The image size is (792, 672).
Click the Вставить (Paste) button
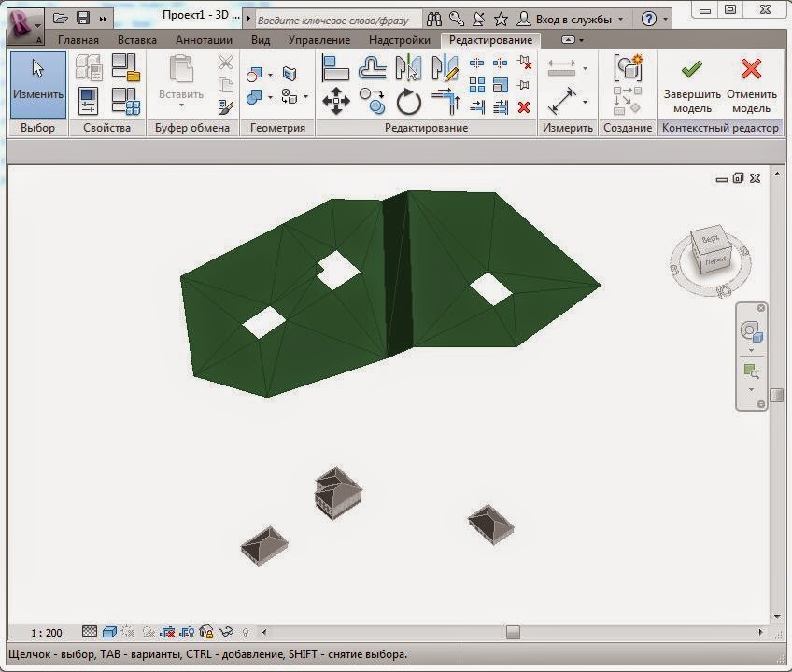click(x=181, y=77)
